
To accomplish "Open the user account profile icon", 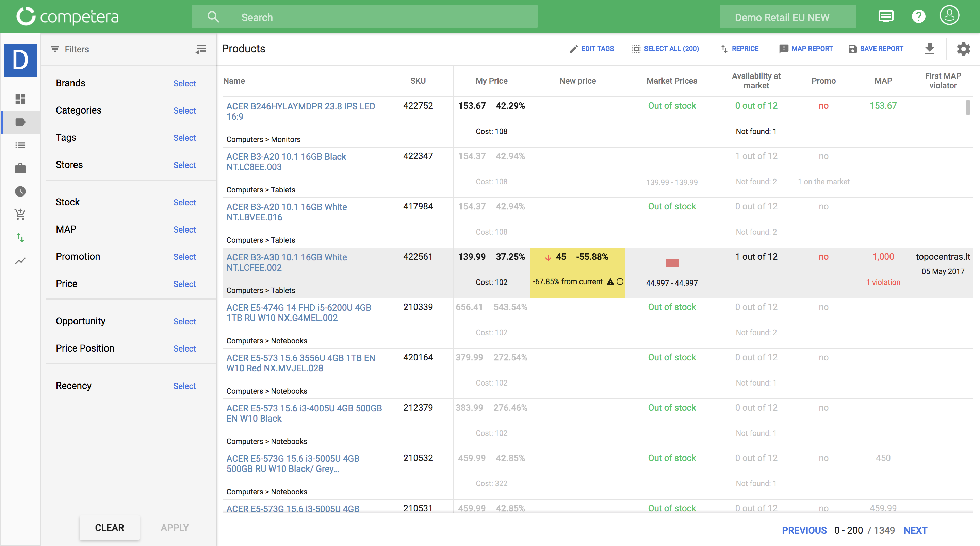I will [x=950, y=16].
